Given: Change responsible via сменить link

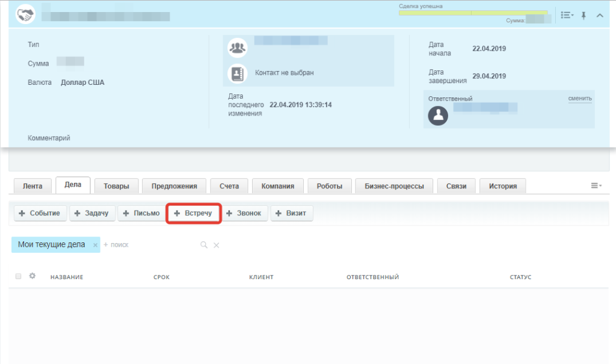Looking at the screenshot, I should (580, 98).
